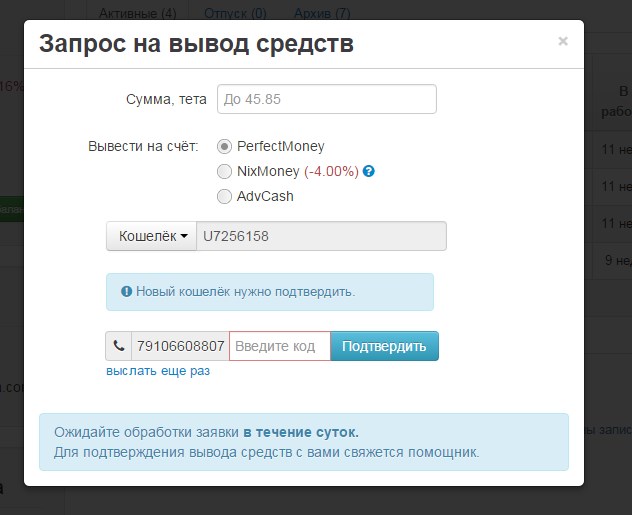Choose the AdvCash radio option
This screenshot has height=515, width=632.
tap(224, 196)
